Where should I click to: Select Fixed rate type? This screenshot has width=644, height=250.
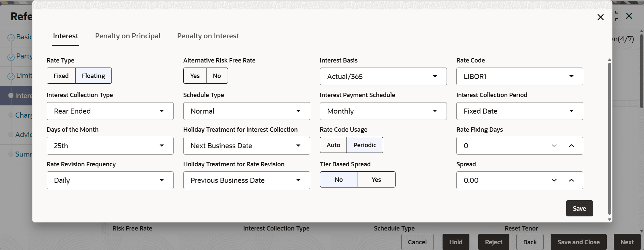[x=61, y=76]
